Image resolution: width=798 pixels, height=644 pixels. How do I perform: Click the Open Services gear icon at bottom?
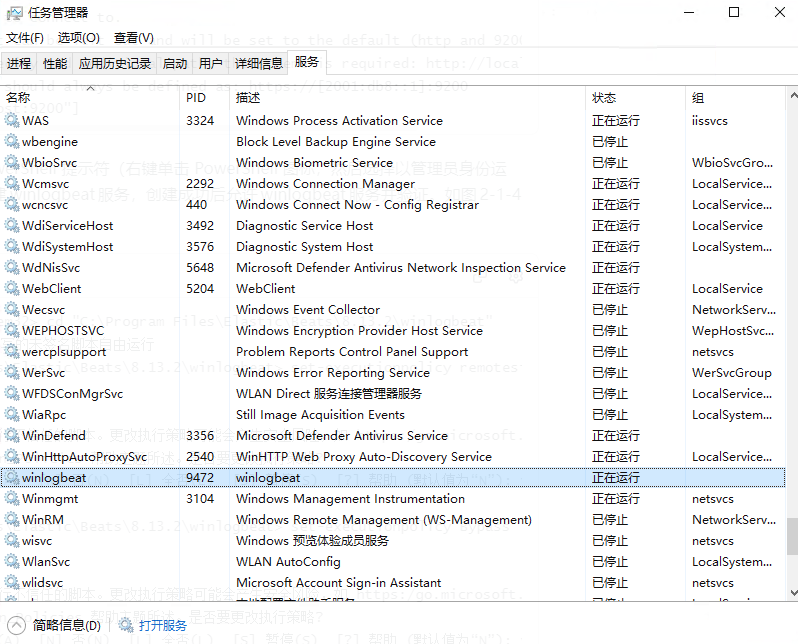pos(126,626)
